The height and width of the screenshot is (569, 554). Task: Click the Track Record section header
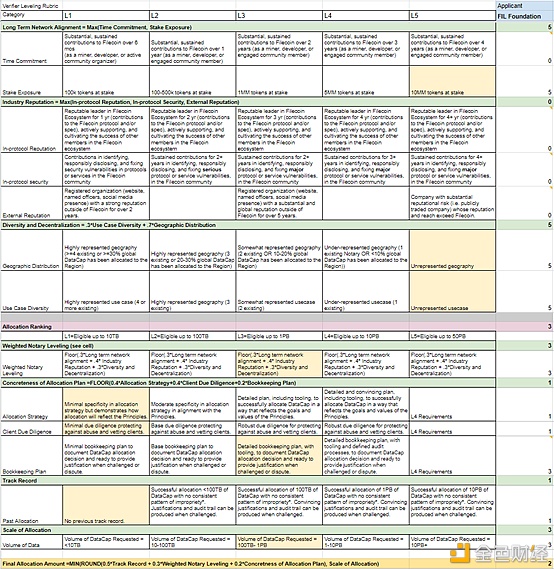click(248, 480)
